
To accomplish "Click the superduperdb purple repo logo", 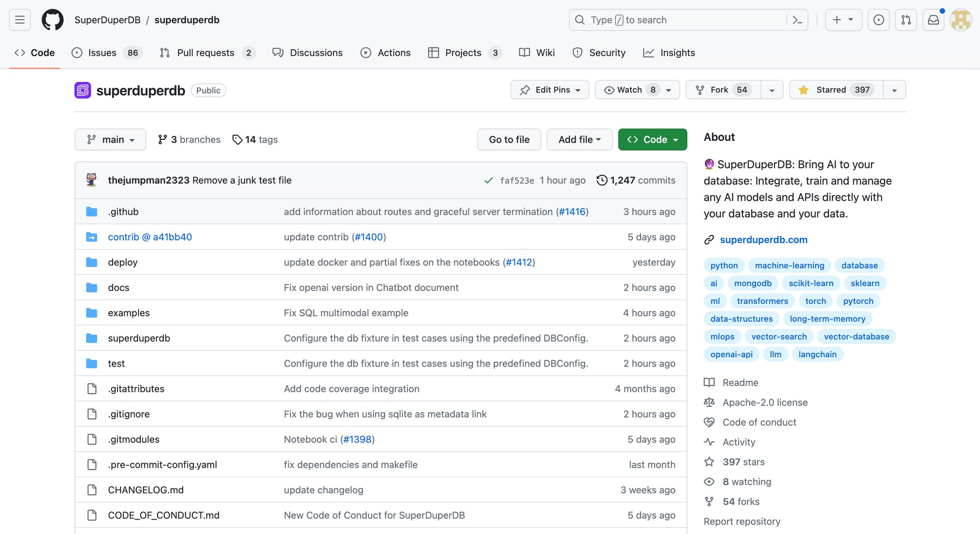I will (83, 90).
